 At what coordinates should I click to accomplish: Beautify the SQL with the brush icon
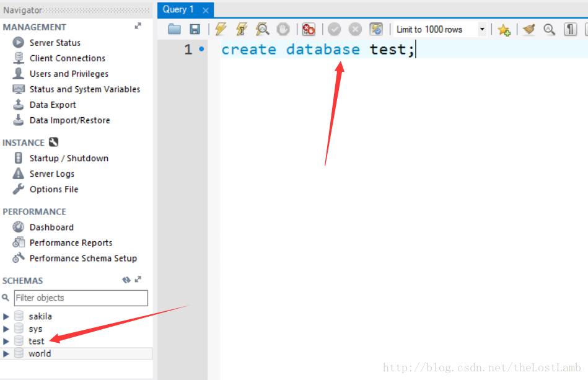[529, 29]
